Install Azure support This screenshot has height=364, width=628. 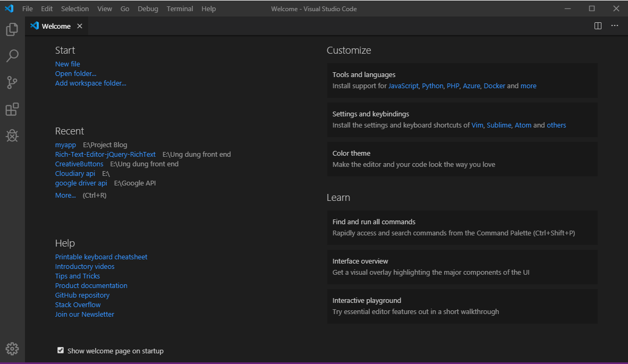(x=471, y=86)
